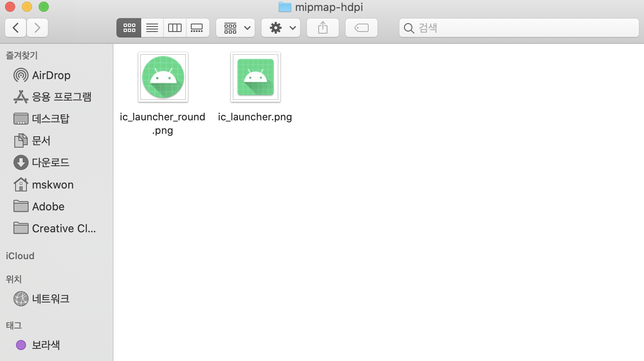644x361 pixels.
Task: Switch to list view mode
Action: tap(152, 28)
